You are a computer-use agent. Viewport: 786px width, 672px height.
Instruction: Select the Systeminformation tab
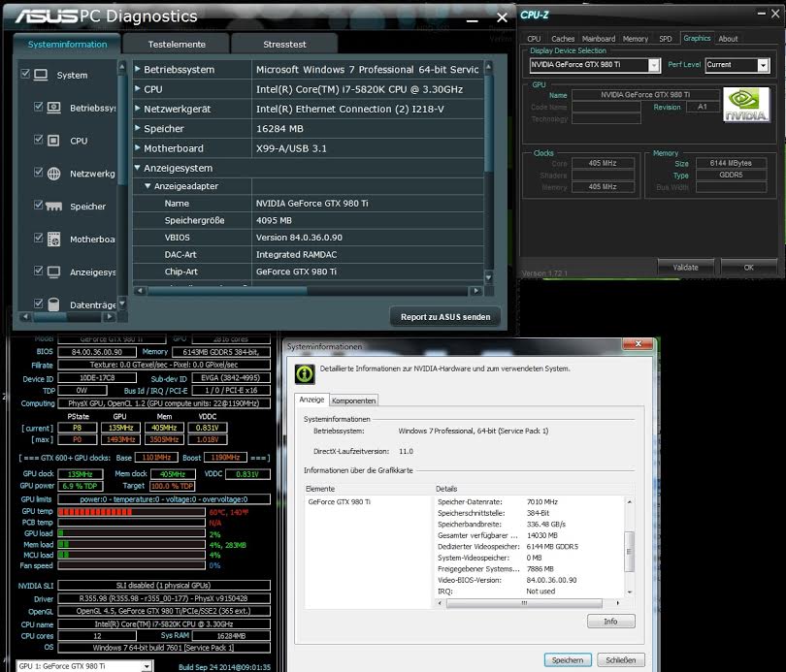coord(67,44)
